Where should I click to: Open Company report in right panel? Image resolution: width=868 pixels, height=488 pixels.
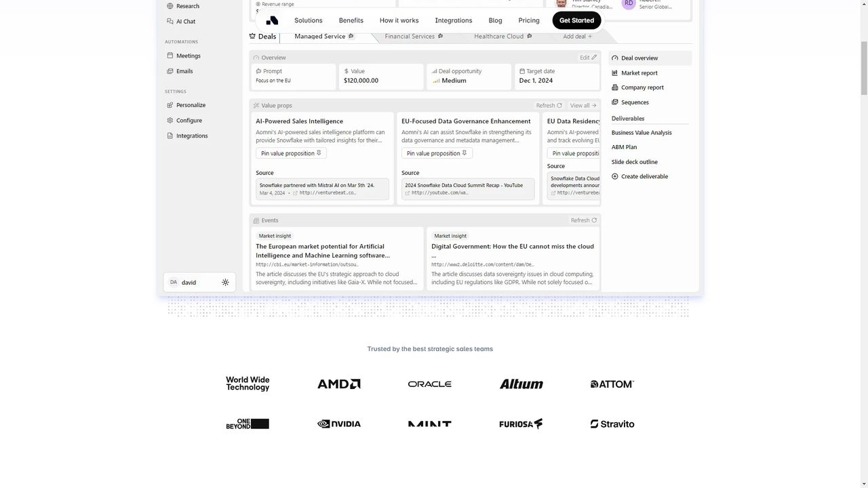tap(637, 87)
